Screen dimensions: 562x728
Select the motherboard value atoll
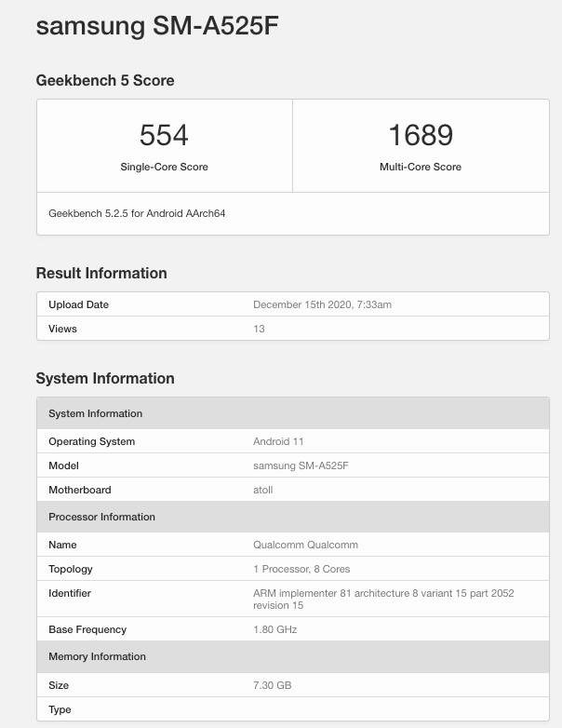pyautogui.click(x=262, y=490)
